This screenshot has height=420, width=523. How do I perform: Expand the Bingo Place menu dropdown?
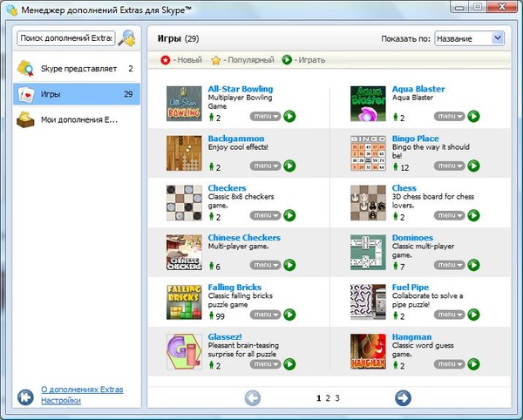pyautogui.click(x=449, y=166)
